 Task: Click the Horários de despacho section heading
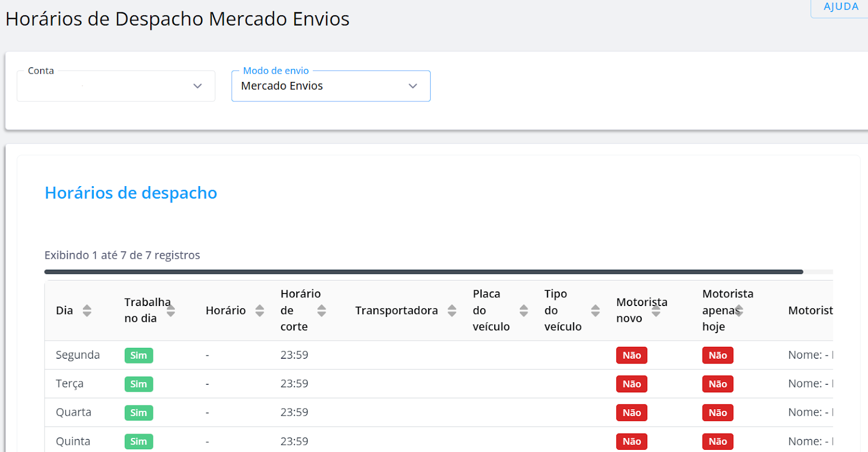(131, 193)
